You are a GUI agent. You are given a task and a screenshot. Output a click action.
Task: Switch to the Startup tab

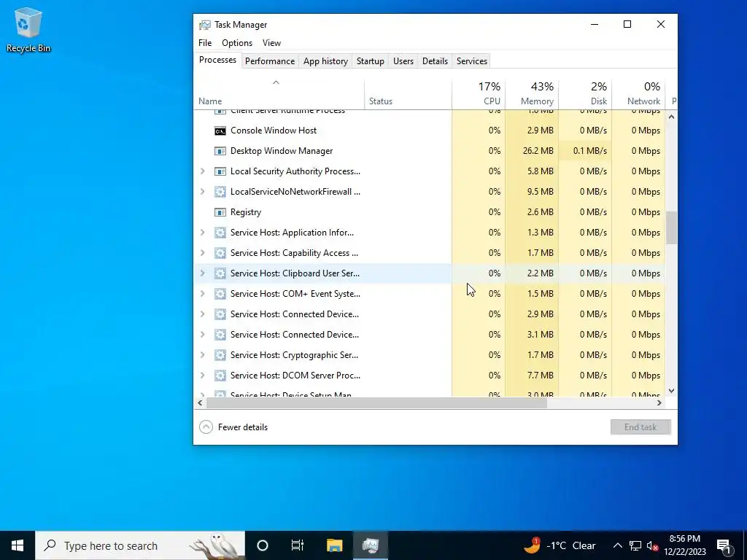(x=370, y=61)
